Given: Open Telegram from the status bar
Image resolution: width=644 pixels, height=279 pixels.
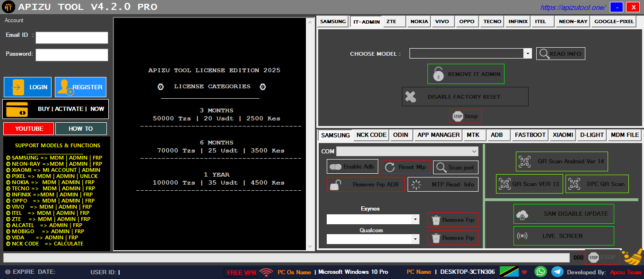Looking at the screenshot, I should (x=557, y=271).
